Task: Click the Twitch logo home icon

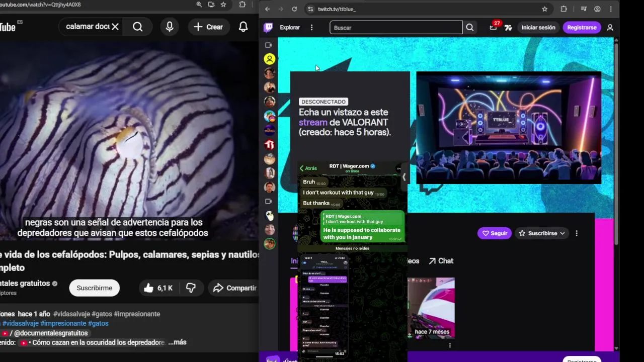Action: tap(269, 28)
